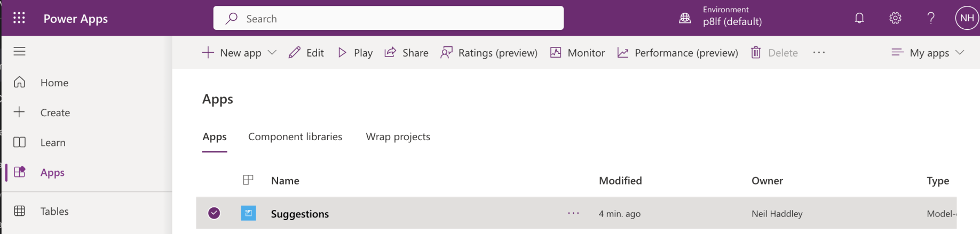The width and height of the screenshot is (980, 234).
Task: Click the Search input field
Action: click(x=389, y=18)
